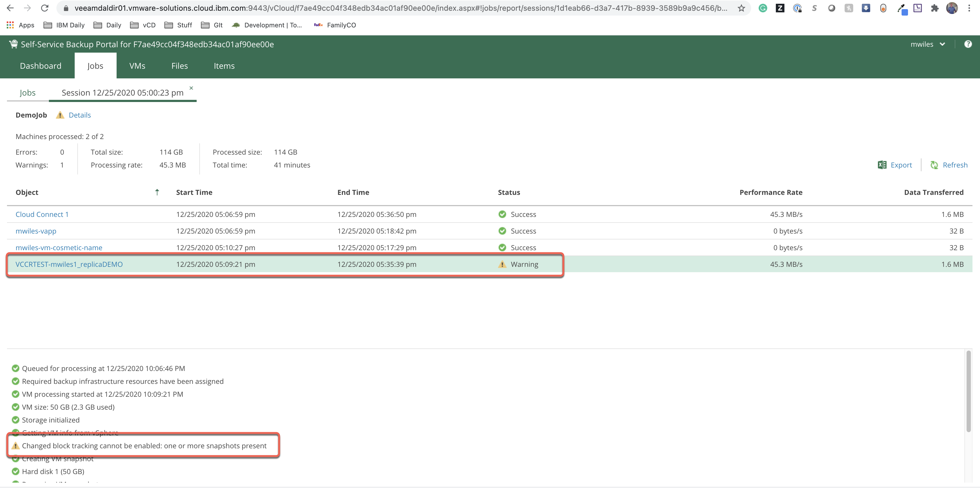
Task: Open the Chrome extensions puzzle icon
Action: coord(935,8)
